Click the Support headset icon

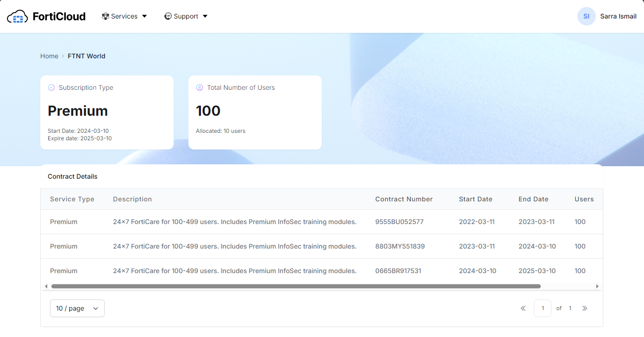pyautogui.click(x=168, y=16)
